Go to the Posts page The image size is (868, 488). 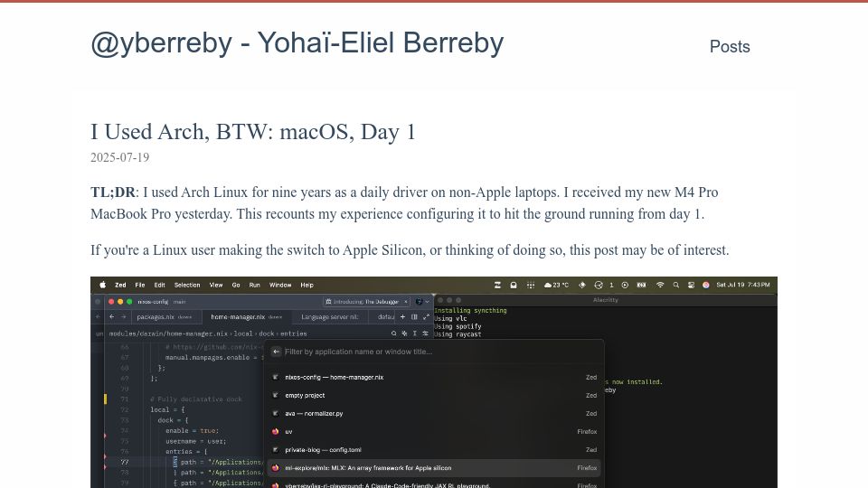[x=730, y=46]
